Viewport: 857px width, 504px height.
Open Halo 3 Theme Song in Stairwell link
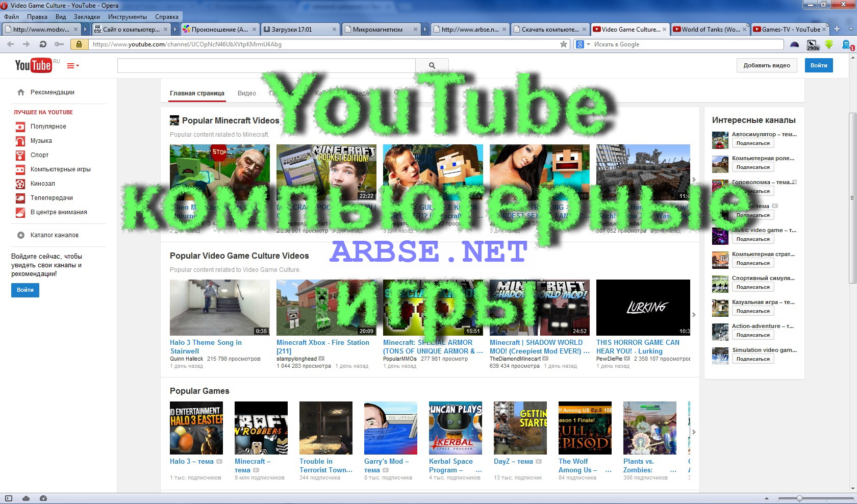206,347
